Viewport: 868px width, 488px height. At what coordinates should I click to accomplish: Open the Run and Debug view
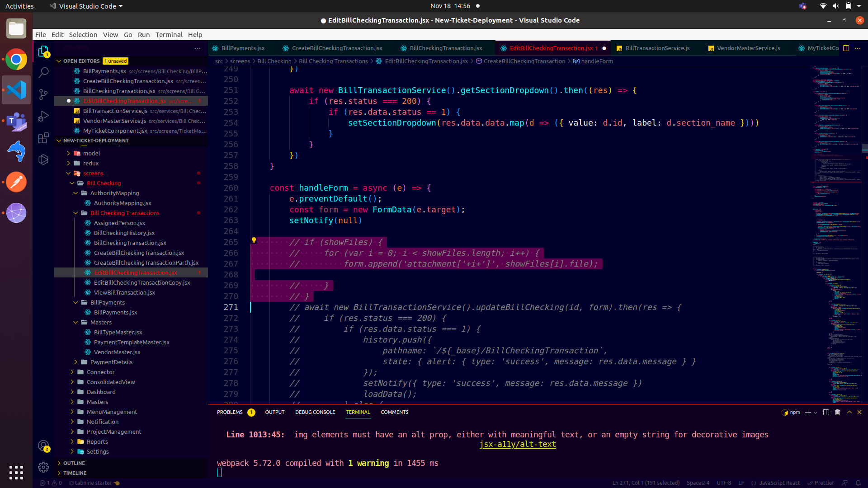43,116
